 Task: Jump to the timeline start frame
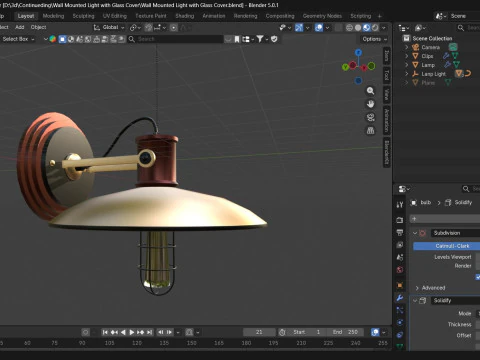[x=105, y=332]
